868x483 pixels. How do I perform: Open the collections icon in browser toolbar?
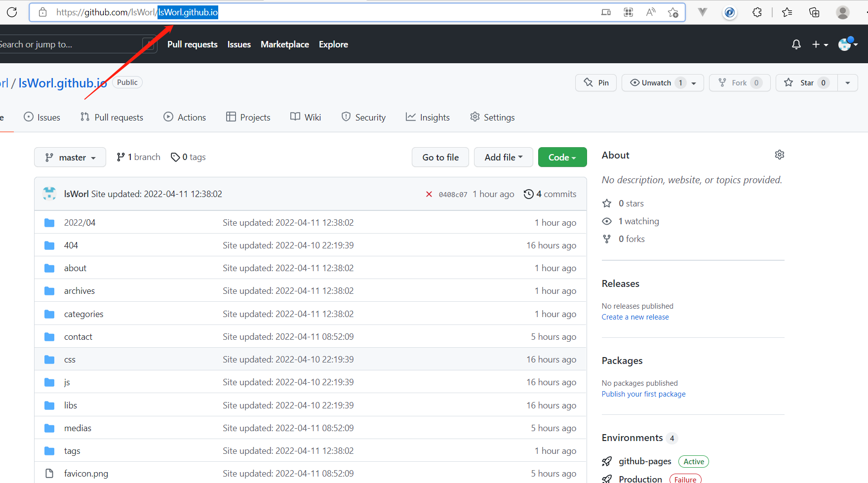[x=814, y=12]
